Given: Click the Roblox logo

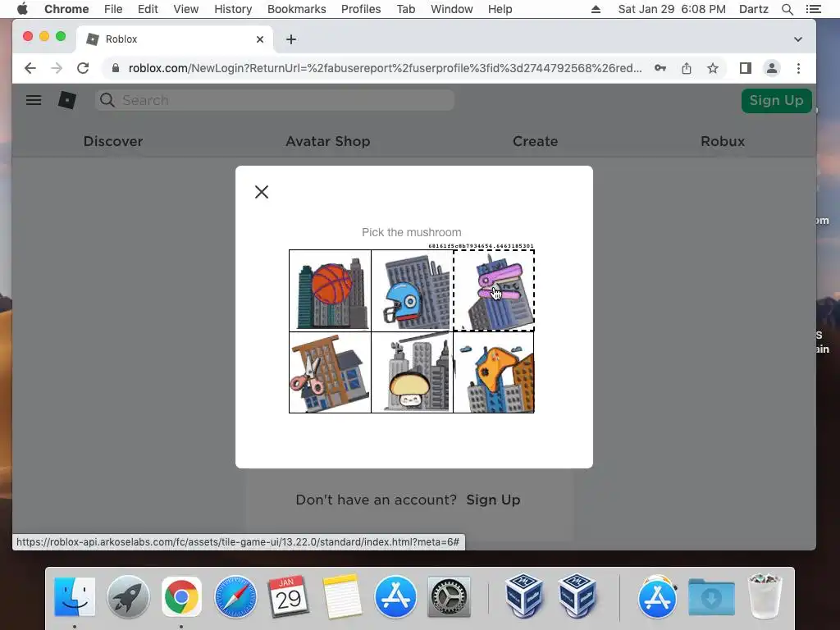Looking at the screenshot, I should tap(67, 100).
